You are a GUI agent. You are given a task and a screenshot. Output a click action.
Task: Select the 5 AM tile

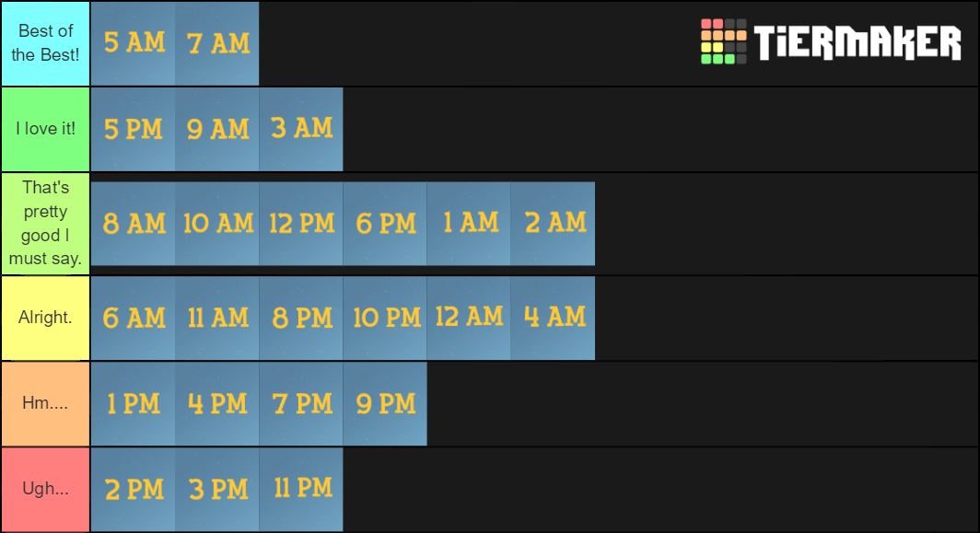tap(134, 43)
